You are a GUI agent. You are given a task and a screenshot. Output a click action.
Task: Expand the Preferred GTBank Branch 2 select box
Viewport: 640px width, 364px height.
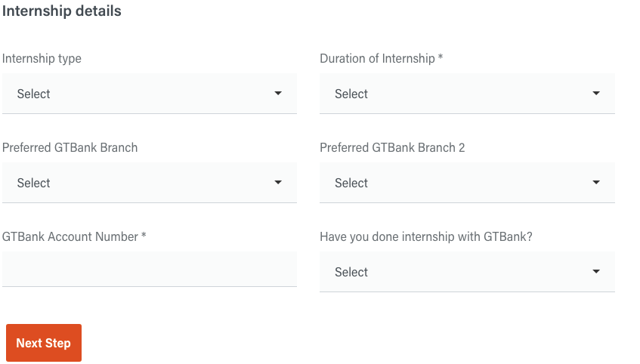[x=467, y=183]
